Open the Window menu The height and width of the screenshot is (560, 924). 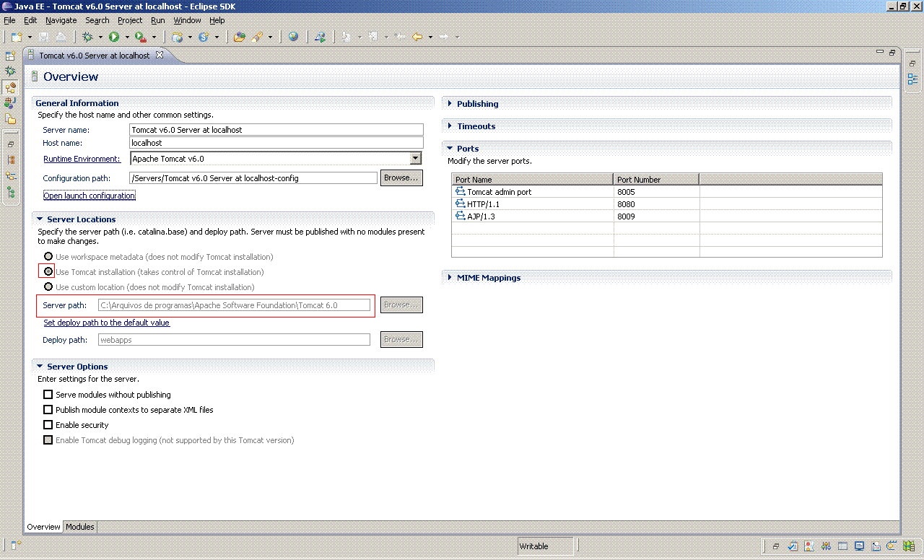(x=187, y=20)
